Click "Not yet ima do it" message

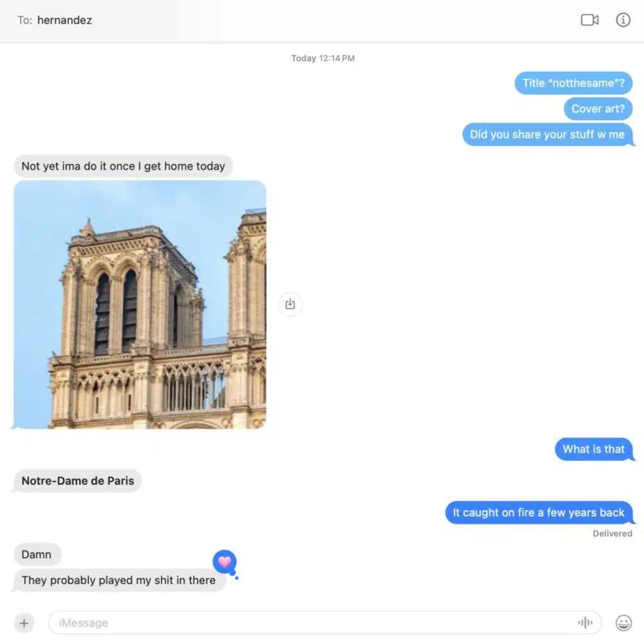point(123,167)
